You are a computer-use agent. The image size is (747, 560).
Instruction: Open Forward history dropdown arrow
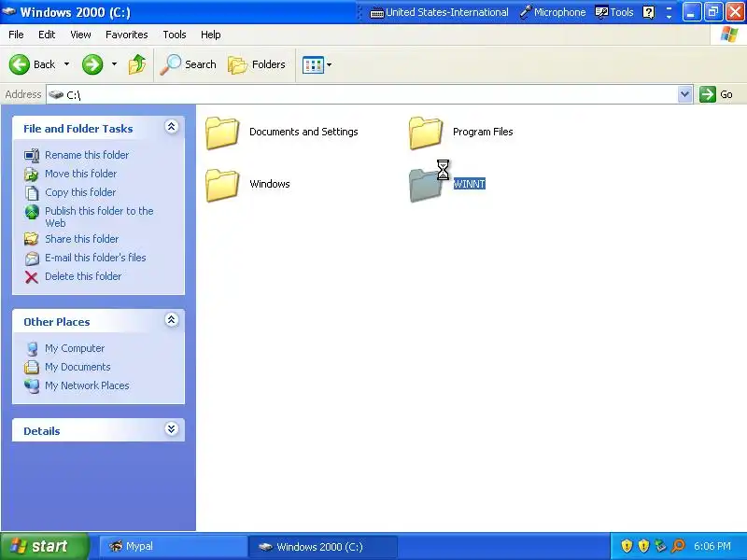(x=114, y=64)
